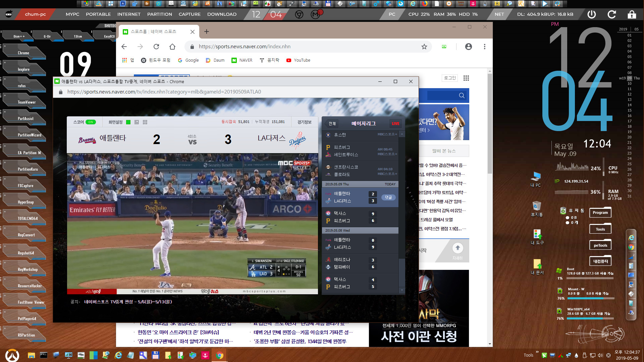Image resolution: width=644 pixels, height=362 pixels.
Task: Open the 휴지통 recycle bin icon
Action: (x=537, y=209)
